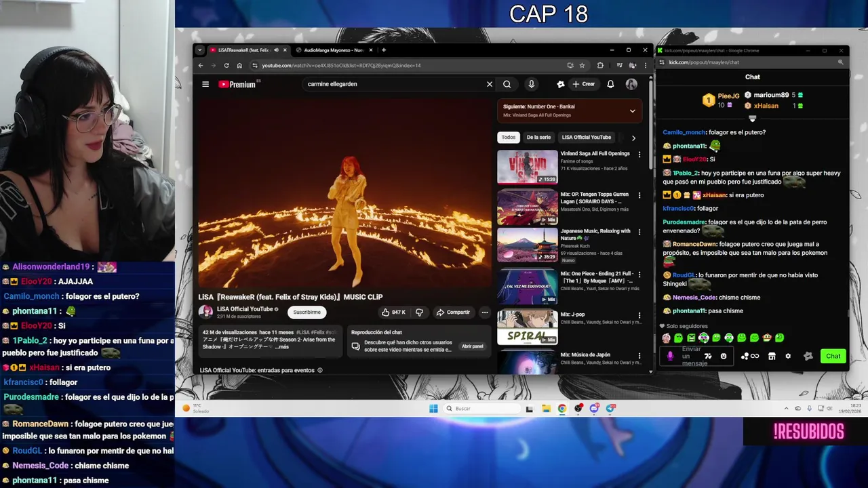The width and height of the screenshot is (868, 488).
Task: Reload the YouTube page
Action: pyautogui.click(x=227, y=66)
